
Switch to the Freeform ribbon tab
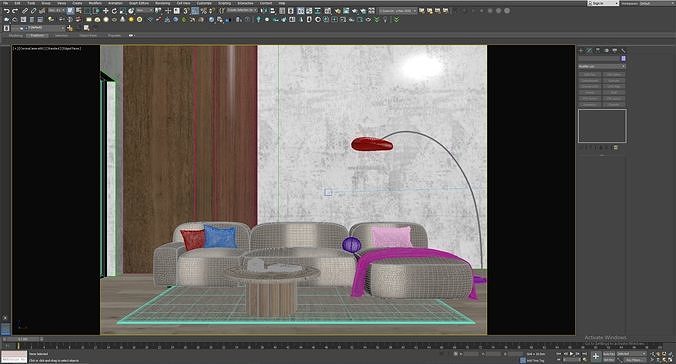tap(37, 35)
